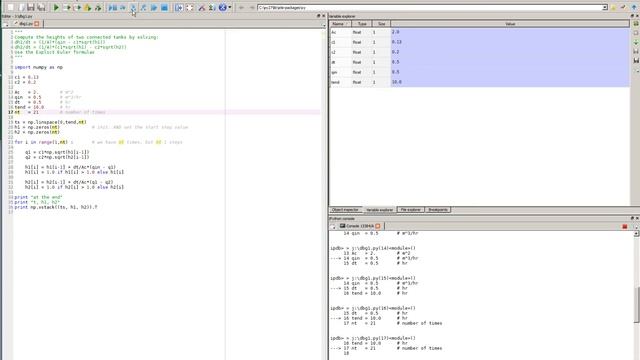The height and width of the screenshot is (360, 640).
Task: Open the working directory dropdown arrow
Action: (605, 7)
